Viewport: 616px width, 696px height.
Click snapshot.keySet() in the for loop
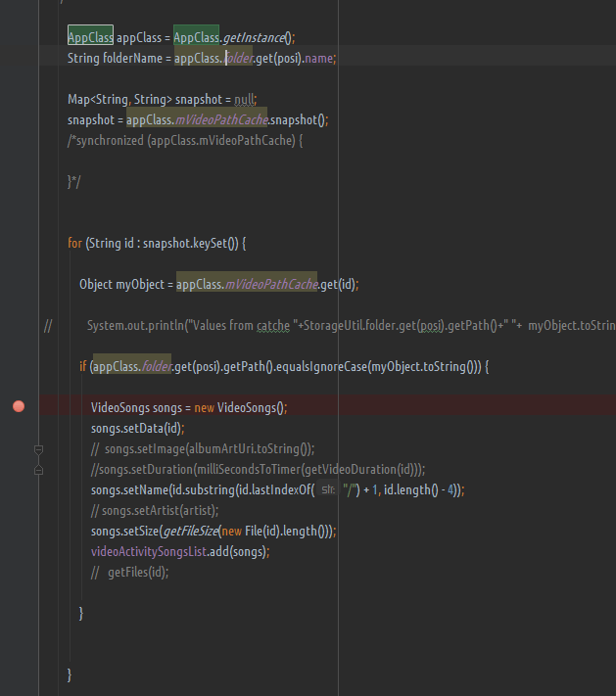pos(191,243)
